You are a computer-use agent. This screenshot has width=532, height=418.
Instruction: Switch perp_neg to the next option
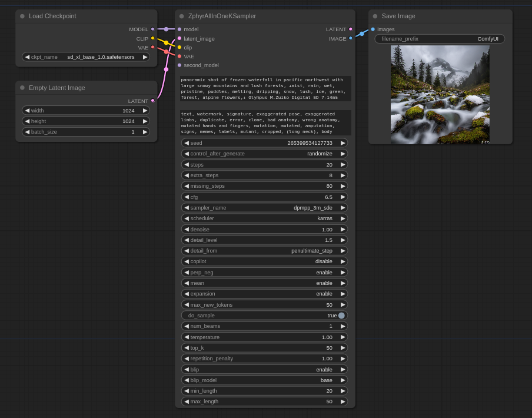(x=343, y=273)
